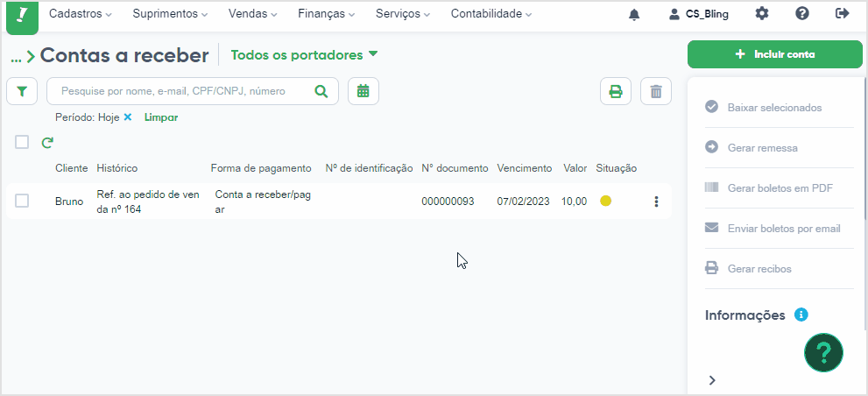Screen dimensions: 868x396
Task: Click 'Gerar boletos em PDF'
Action: (769, 188)
